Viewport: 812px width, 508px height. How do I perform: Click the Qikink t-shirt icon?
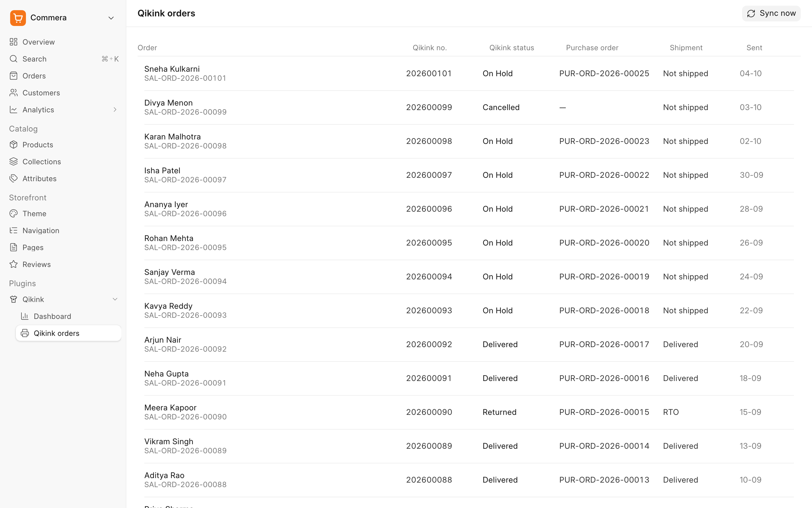coord(14,299)
